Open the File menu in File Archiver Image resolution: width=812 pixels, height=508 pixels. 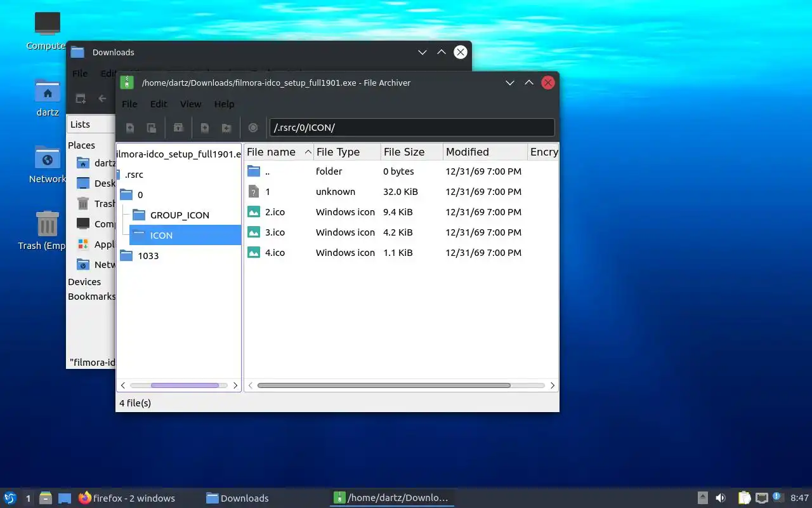pyautogui.click(x=129, y=104)
